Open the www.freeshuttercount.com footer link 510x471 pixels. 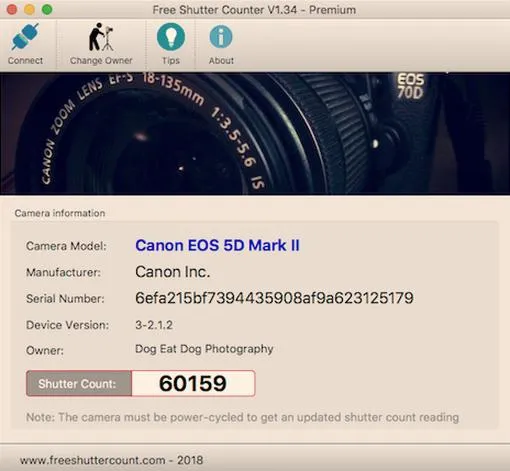coord(93,460)
